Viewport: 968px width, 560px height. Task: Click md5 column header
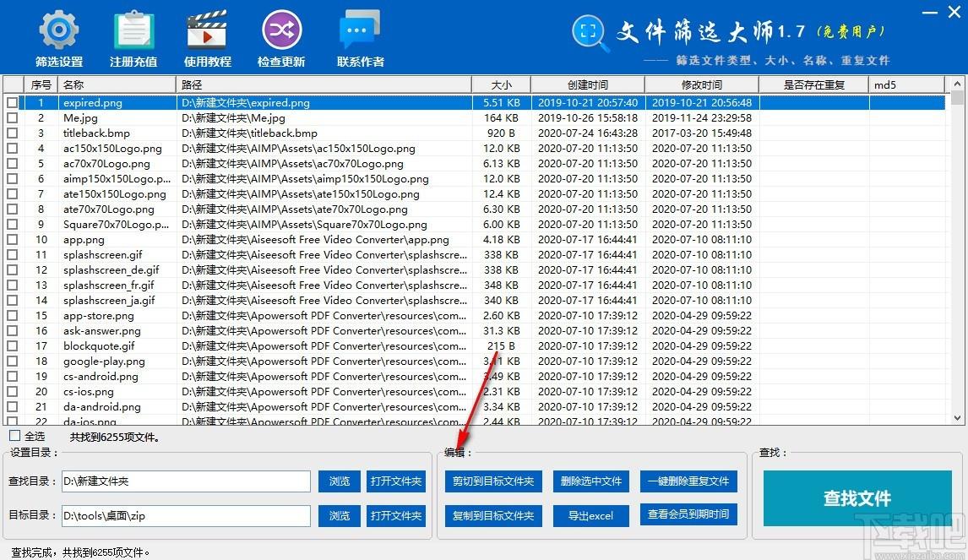click(x=907, y=84)
